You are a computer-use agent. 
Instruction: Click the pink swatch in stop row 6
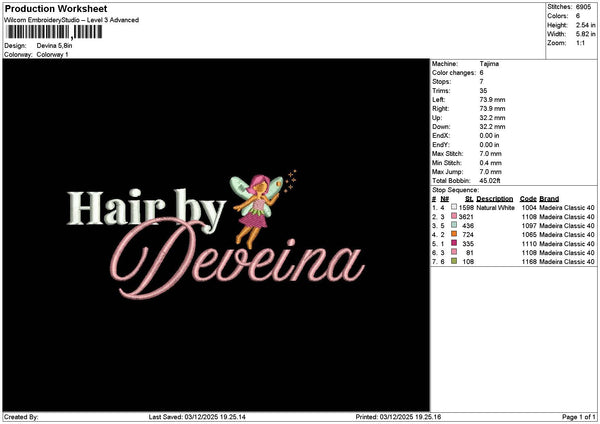454,252
